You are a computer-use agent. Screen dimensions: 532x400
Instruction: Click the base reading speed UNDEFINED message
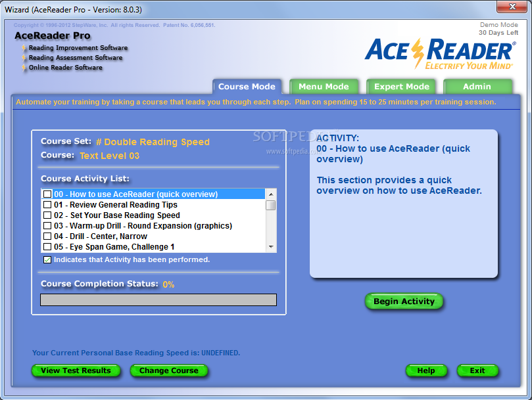[x=136, y=353]
